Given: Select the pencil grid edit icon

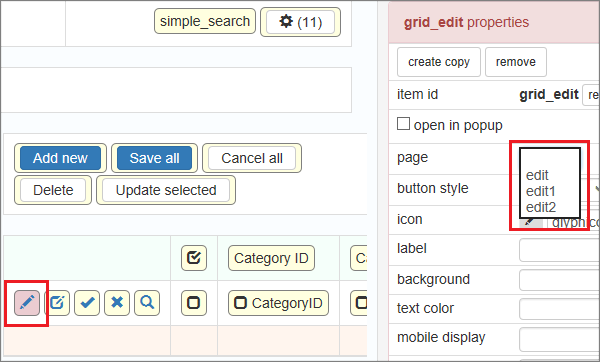Looking at the screenshot, I should [27, 303].
